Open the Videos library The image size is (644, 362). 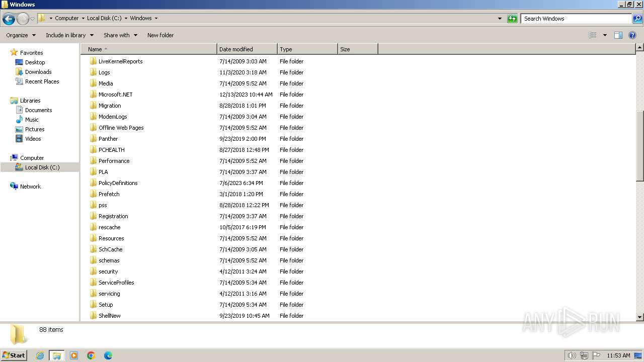pyautogui.click(x=33, y=139)
